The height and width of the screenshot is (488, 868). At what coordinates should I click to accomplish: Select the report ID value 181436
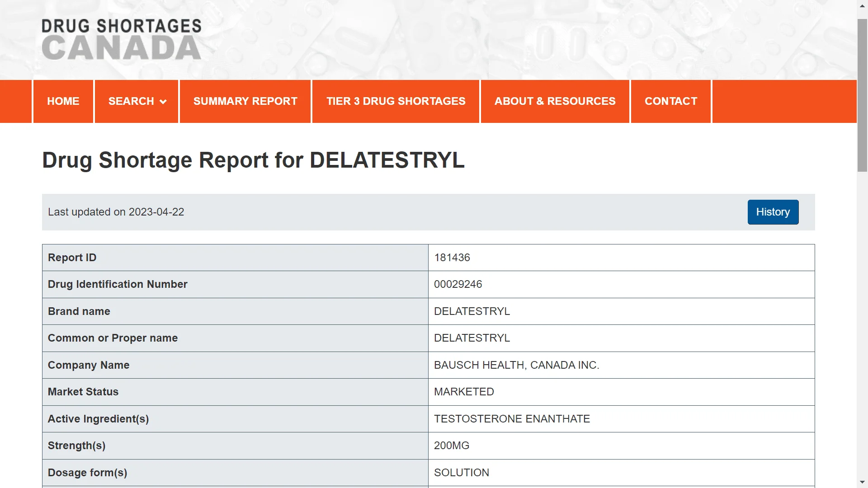pyautogui.click(x=452, y=258)
